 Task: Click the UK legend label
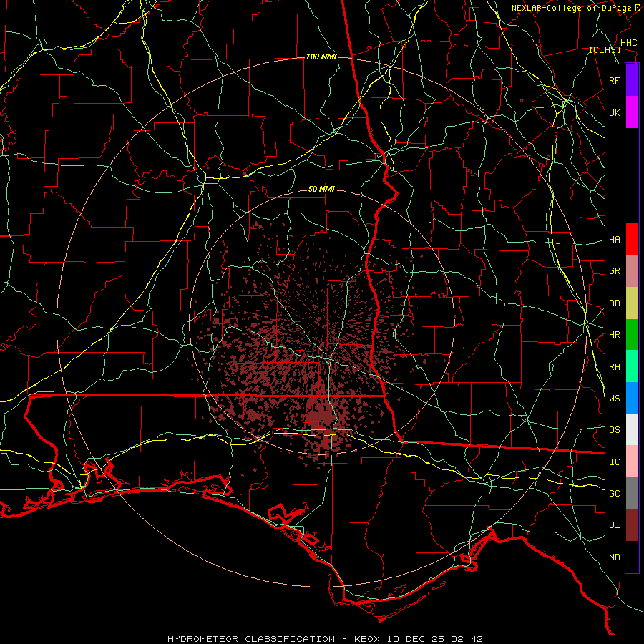614,112
